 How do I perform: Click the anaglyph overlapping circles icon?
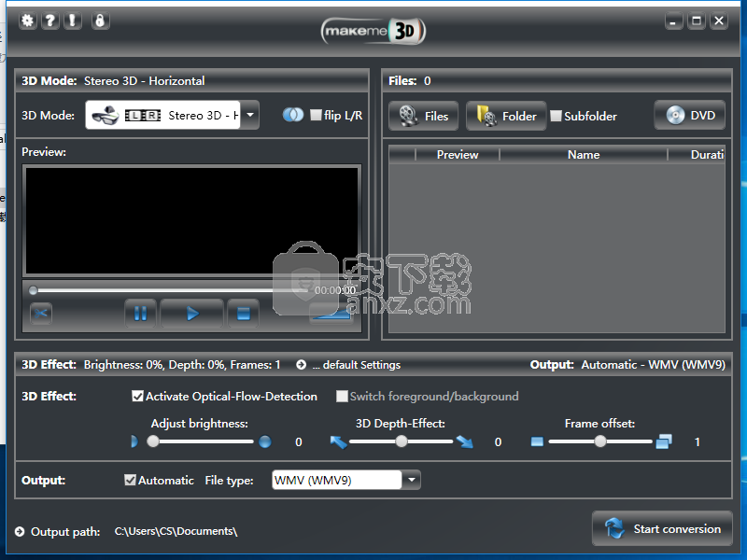click(x=293, y=115)
